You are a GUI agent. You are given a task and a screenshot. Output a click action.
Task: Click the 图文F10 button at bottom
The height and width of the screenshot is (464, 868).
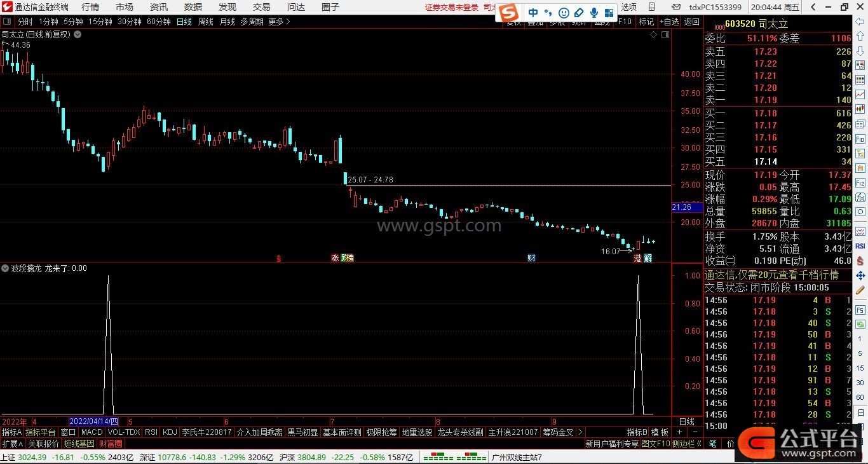click(656, 444)
